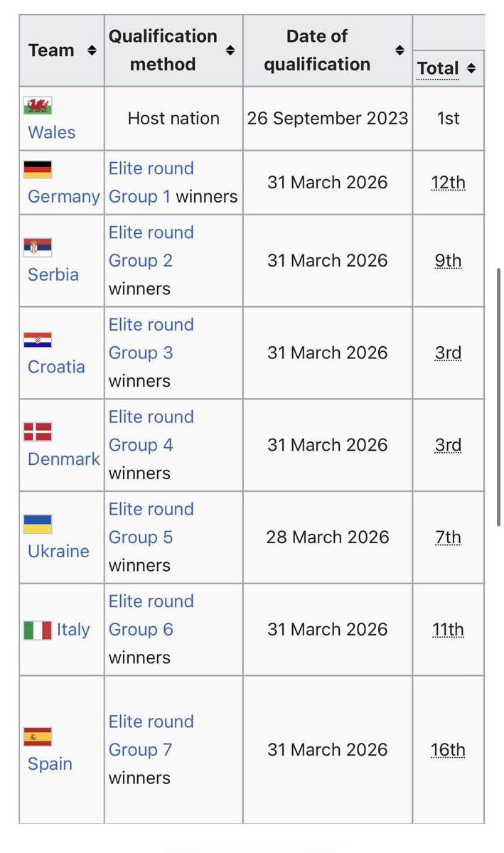Sort by Date of qualification arrows
Screen dimensions: 504x853
(400, 50)
